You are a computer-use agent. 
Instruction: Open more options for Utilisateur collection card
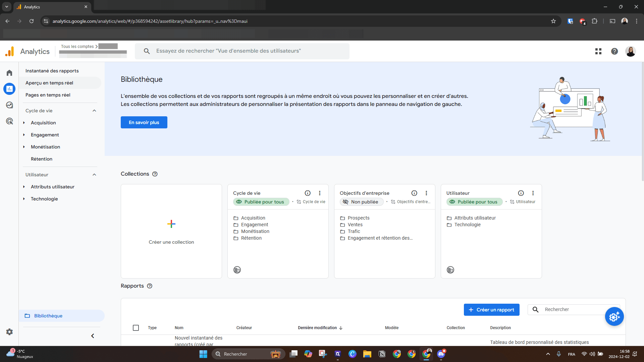tap(533, 193)
